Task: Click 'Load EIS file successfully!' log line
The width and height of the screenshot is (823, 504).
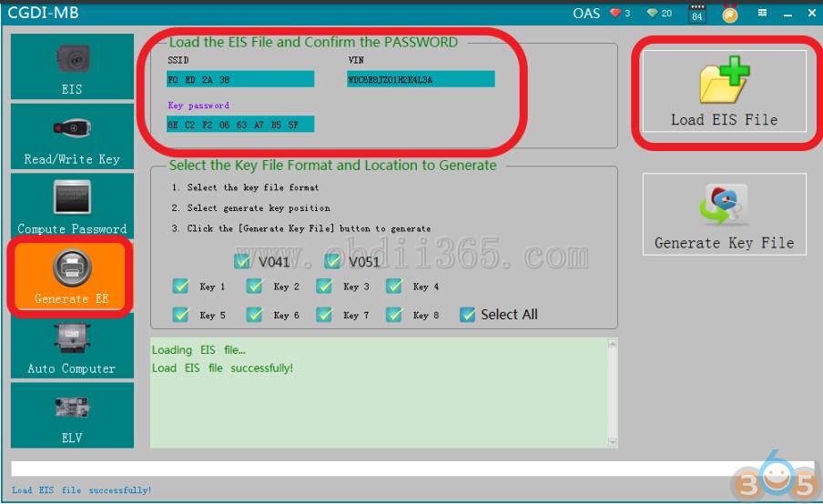Action: (x=222, y=368)
